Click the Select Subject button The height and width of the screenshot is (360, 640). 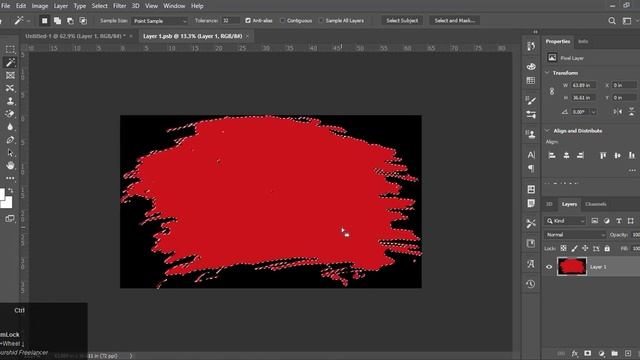tap(402, 20)
